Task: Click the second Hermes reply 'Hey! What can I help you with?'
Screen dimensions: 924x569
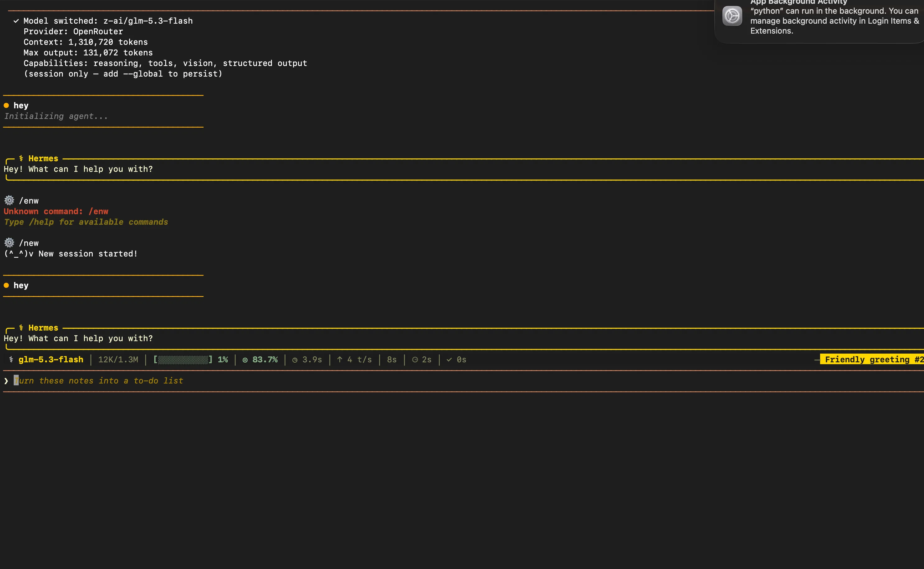Action: [78, 338]
